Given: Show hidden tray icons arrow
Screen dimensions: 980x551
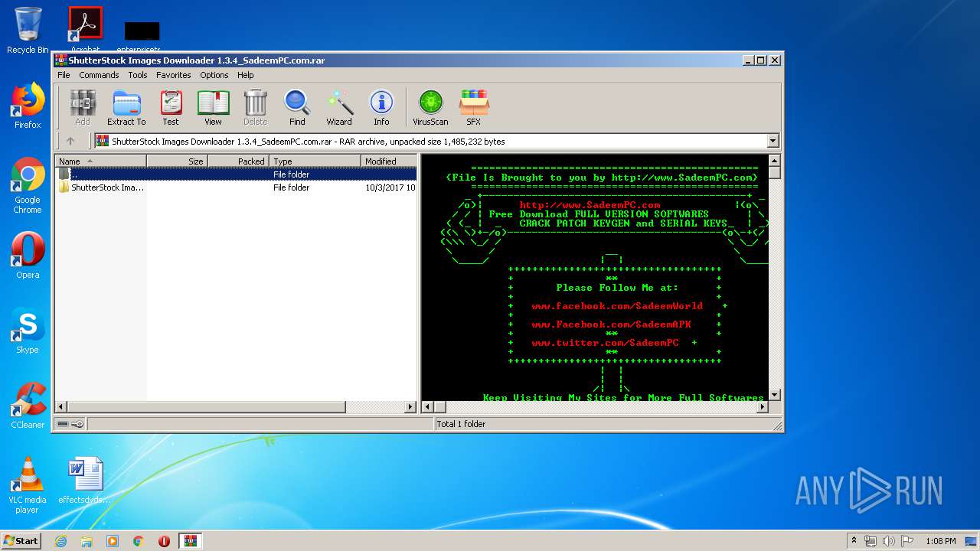Looking at the screenshot, I should point(854,541).
